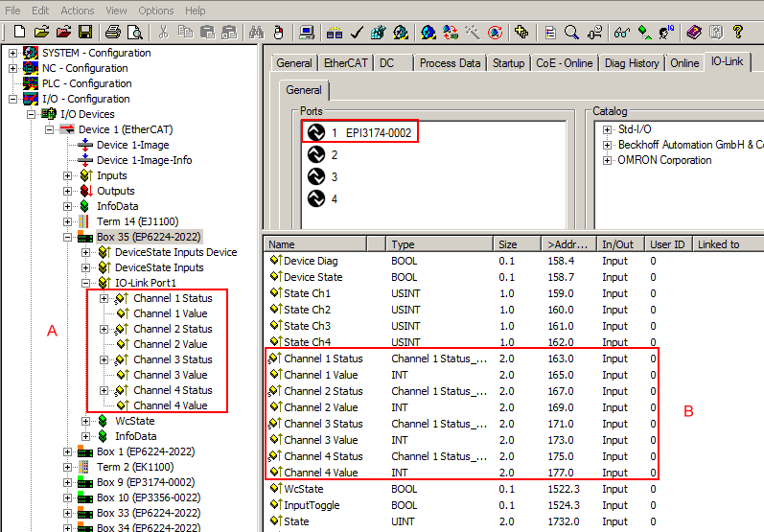Click the purple help book icon
764x532 pixels.
coord(694,33)
